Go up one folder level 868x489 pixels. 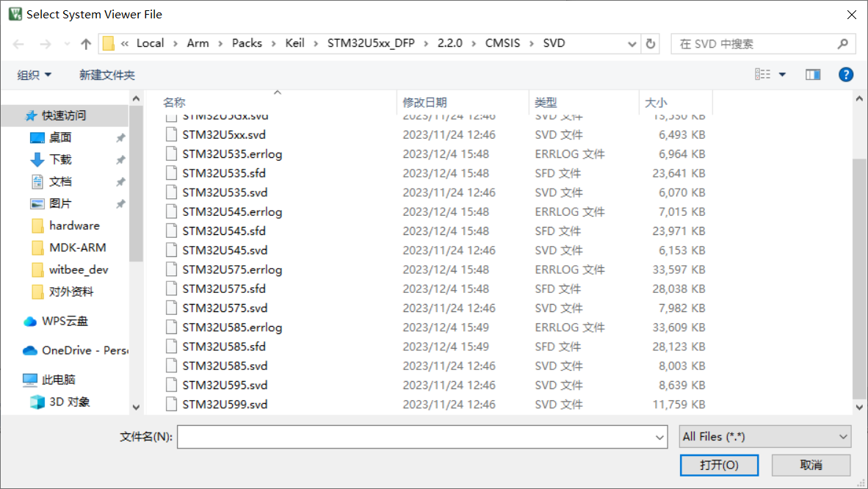pos(86,43)
